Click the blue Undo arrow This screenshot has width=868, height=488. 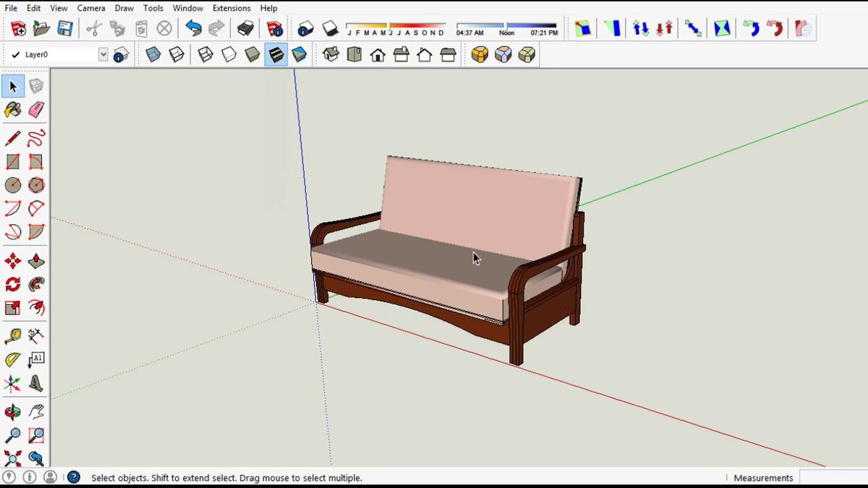tap(193, 29)
